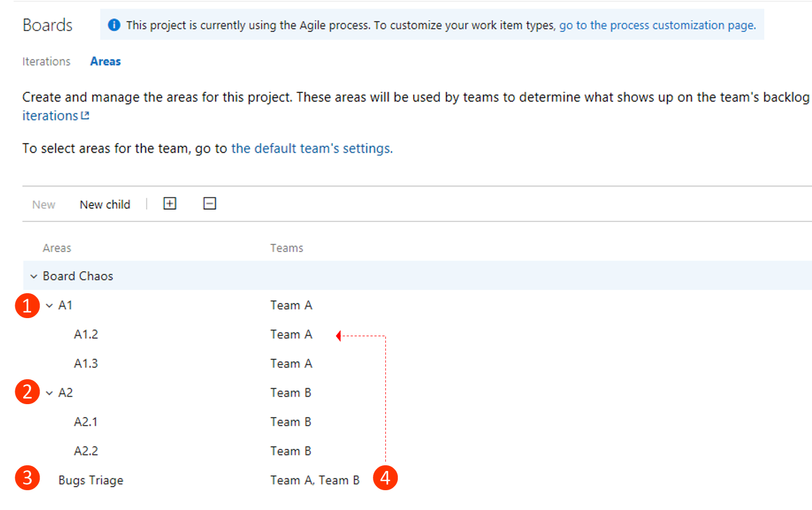
Task: Click the blue info icon in banner
Action: (114, 25)
